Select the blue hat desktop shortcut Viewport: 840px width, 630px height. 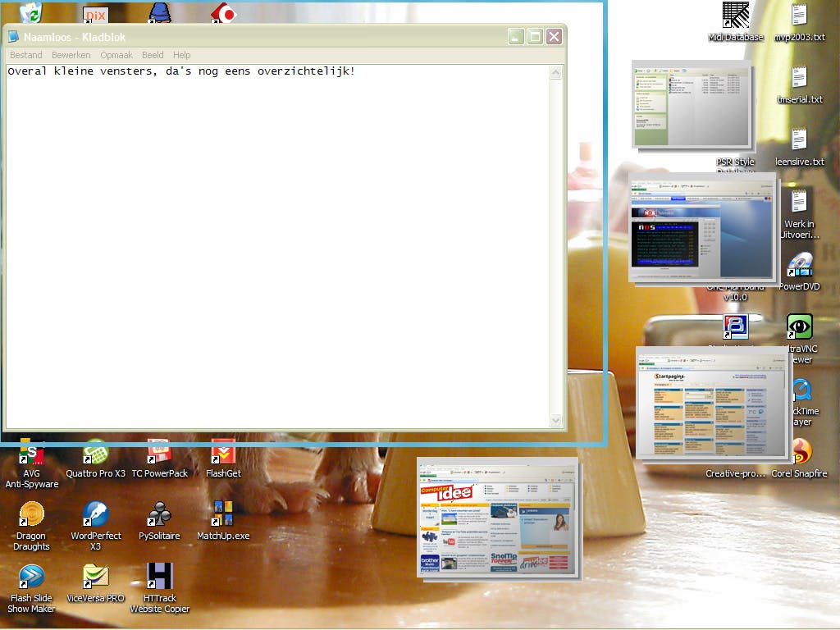[x=160, y=11]
